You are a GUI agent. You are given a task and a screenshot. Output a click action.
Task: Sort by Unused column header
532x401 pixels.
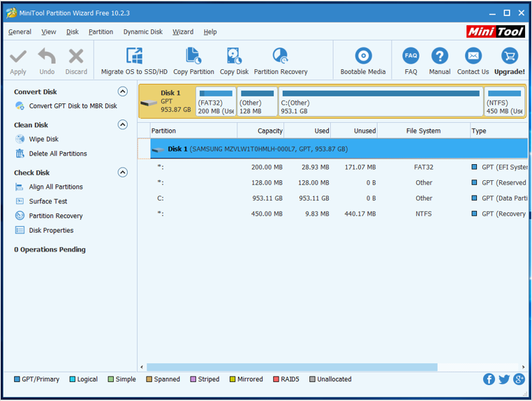click(354, 131)
